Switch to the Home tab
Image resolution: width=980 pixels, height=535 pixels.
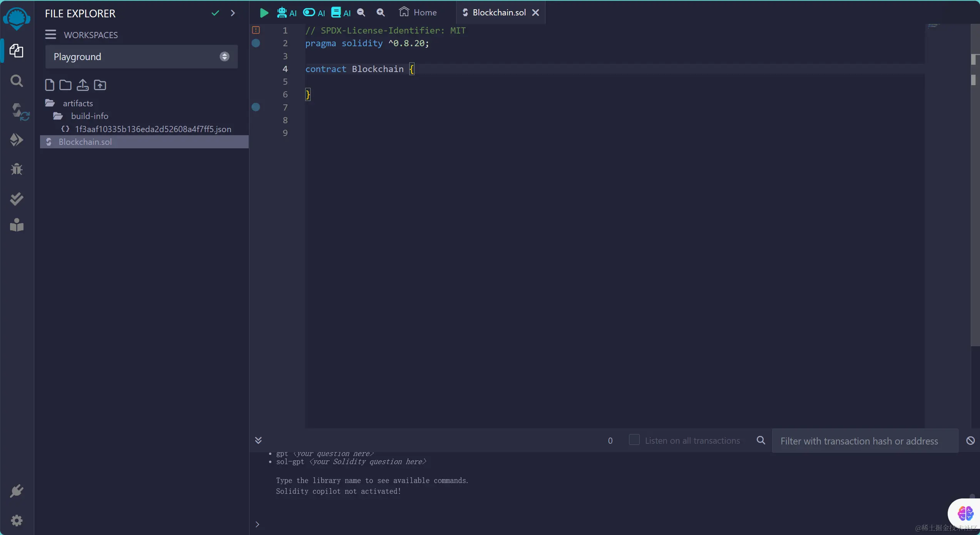418,13
